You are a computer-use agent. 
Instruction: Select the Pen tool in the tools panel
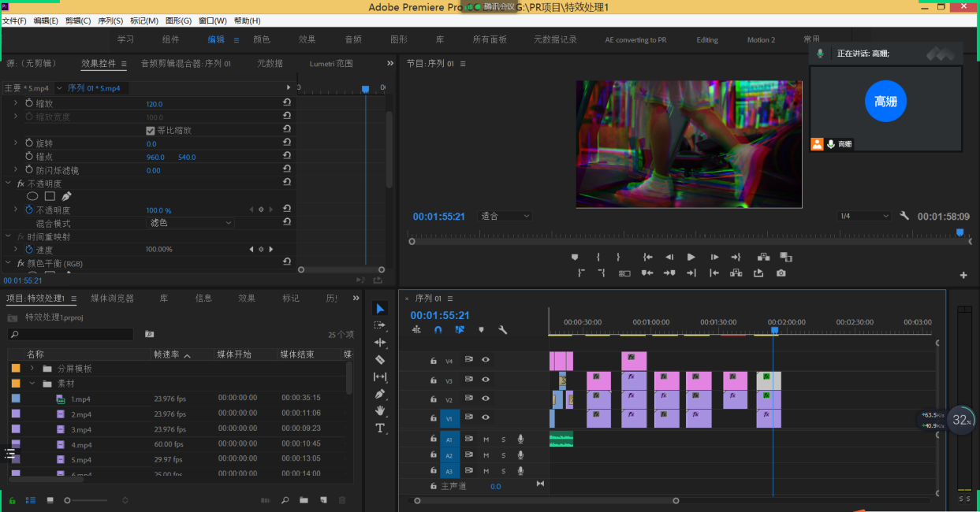point(380,394)
